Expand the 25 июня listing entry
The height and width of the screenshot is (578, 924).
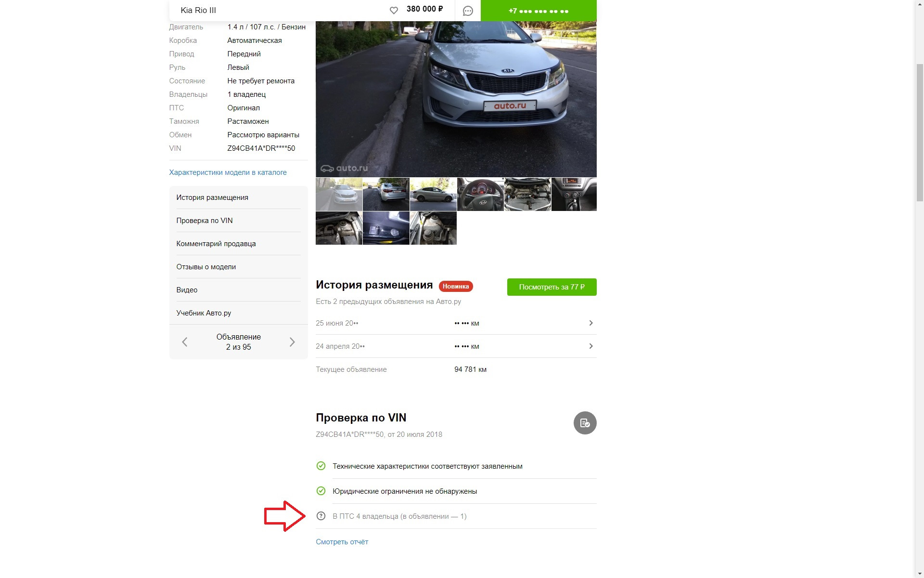590,323
